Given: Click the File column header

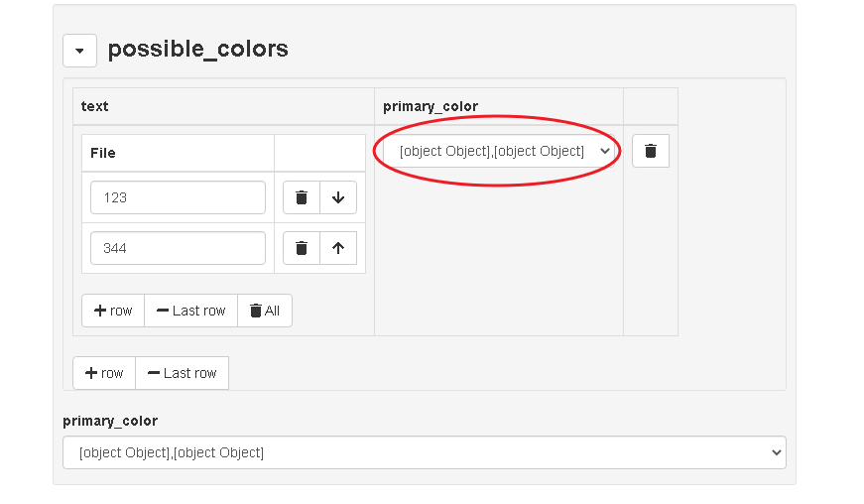Looking at the screenshot, I should [x=103, y=153].
